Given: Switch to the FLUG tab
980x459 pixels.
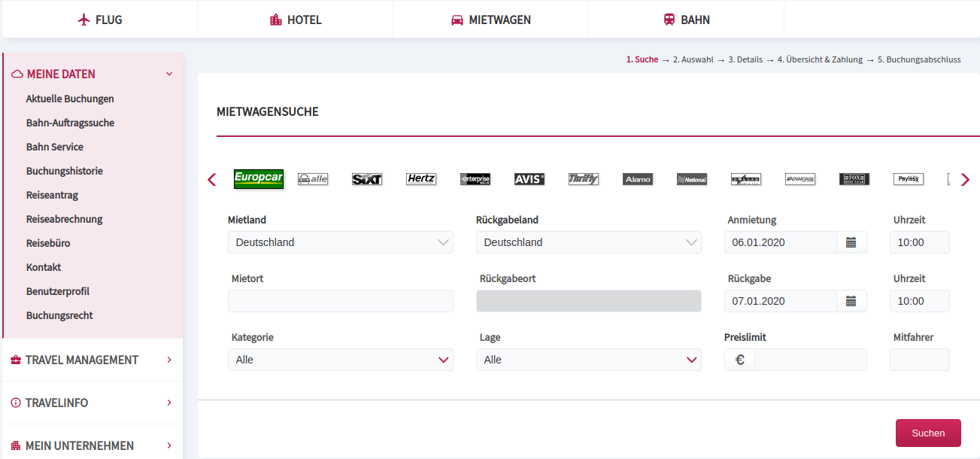Looking at the screenshot, I should pyautogui.click(x=100, y=20).
